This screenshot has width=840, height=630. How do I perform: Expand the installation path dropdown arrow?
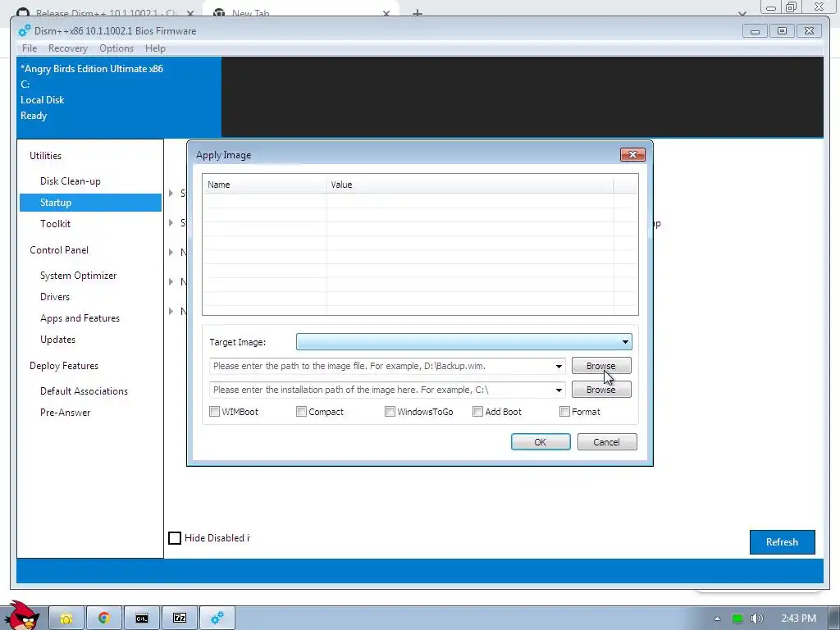[x=559, y=390]
